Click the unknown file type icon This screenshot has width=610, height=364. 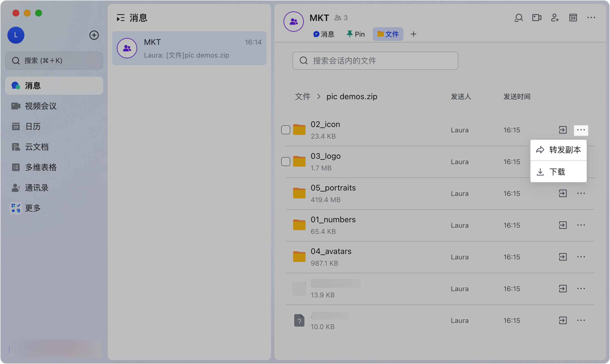point(299,320)
